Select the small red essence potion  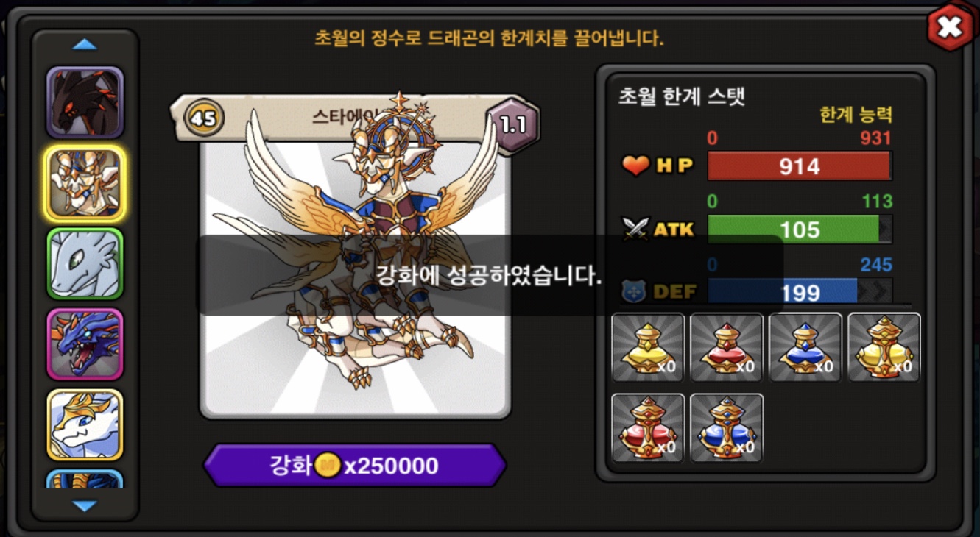point(727,347)
